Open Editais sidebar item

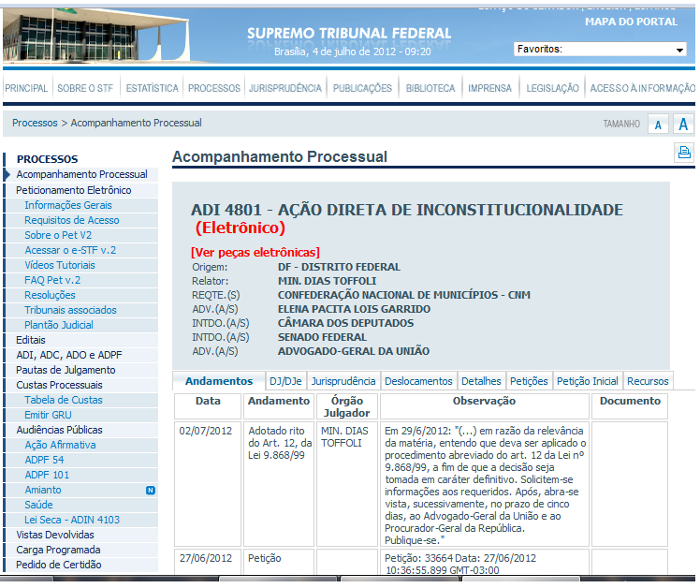(x=31, y=340)
